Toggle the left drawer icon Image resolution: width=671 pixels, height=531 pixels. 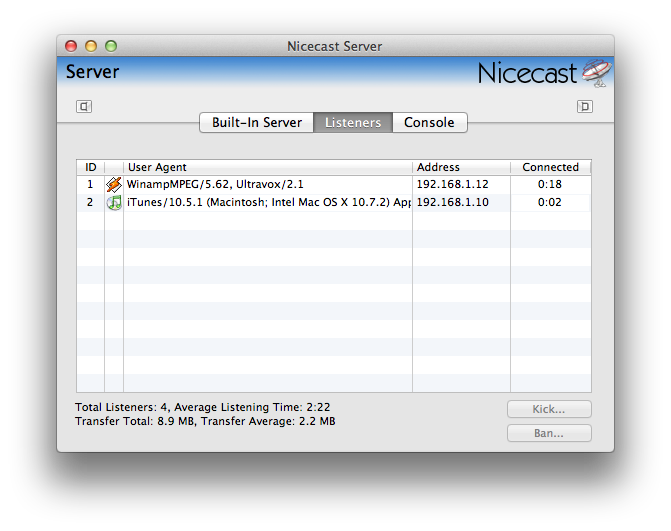pos(84,106)
